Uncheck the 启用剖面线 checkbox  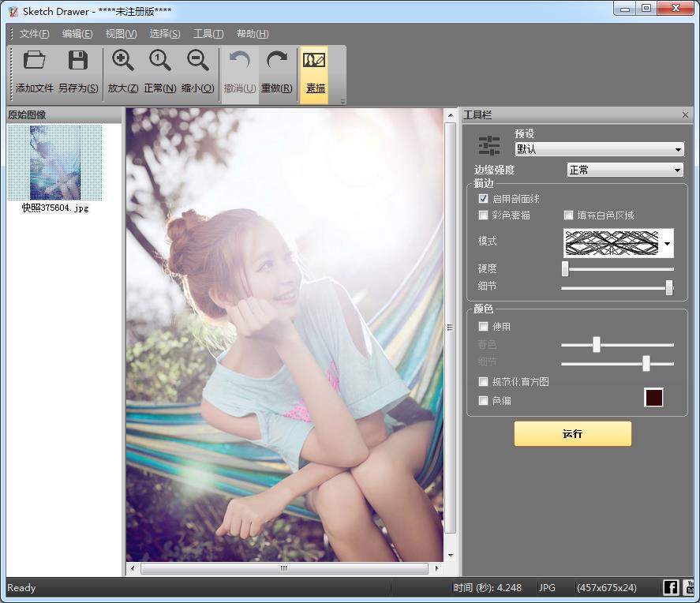484,199
